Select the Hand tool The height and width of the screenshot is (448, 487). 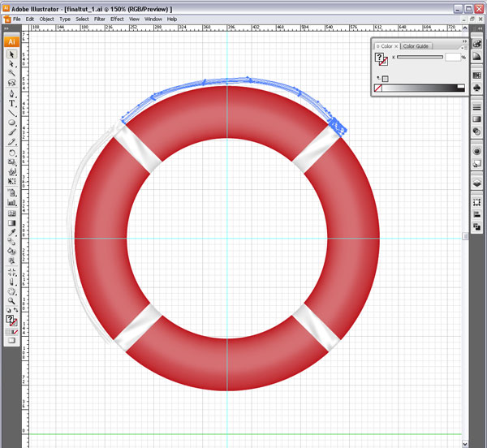pos(11,291)
